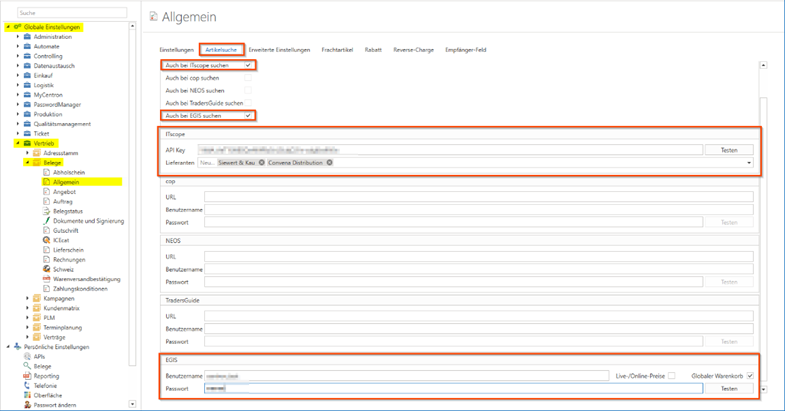Click the Dokumente und Signierung pen icon
The image size is (785, 411).
(x=45, y=220)
